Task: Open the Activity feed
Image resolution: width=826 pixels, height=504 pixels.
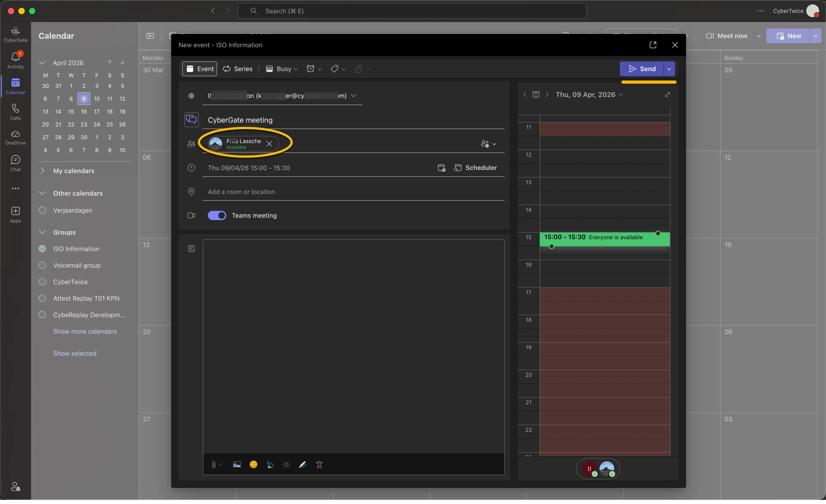Action: tap(15, 61)
